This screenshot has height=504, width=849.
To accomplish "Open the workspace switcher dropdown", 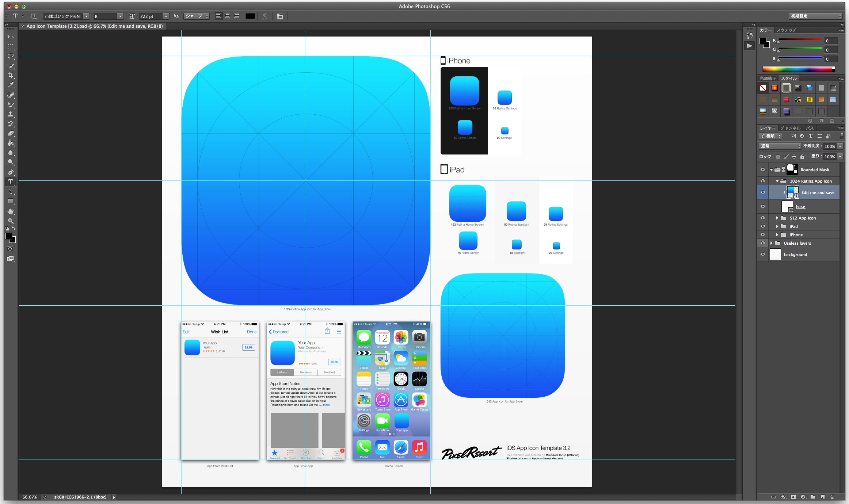I will tap(815, 16).
